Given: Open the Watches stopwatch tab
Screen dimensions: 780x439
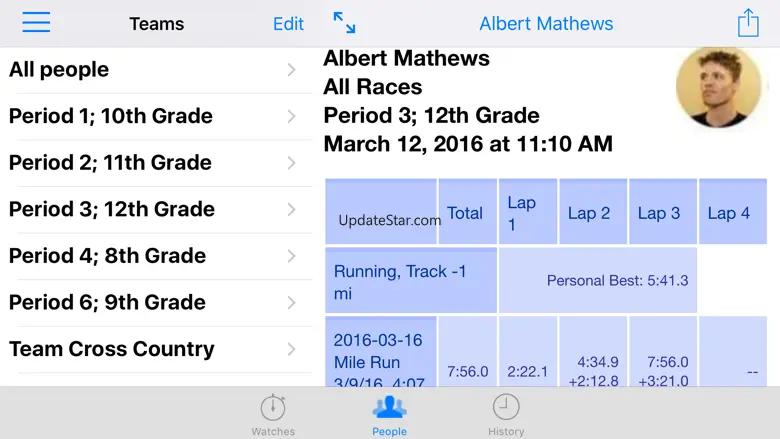Looking at the screenshot, I should (273, 415).
